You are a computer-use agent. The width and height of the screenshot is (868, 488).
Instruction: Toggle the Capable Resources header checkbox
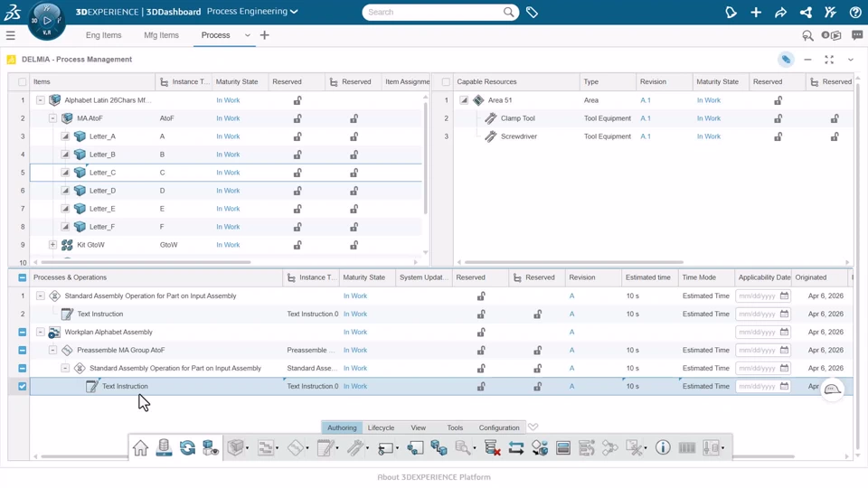pyautogui.click(x=446, y=82)
